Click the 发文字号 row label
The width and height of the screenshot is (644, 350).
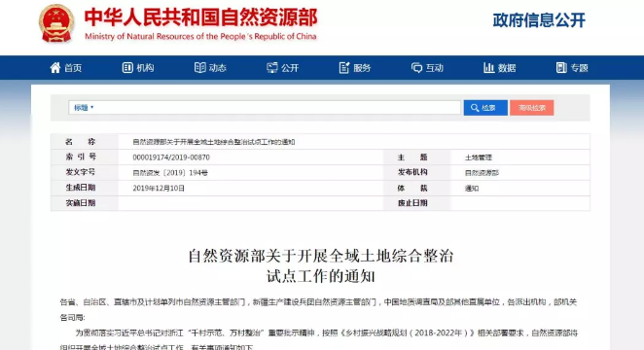coord(81,172)
